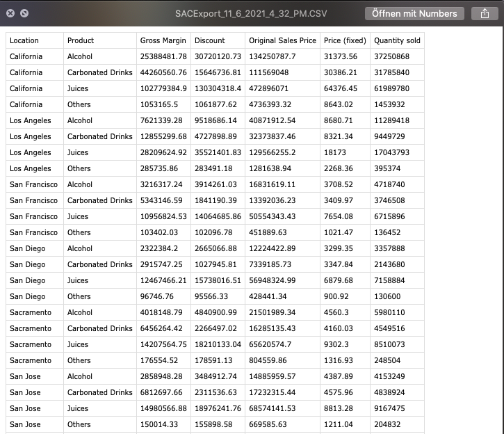Click Discount value 35521401.83

[x=218, y=152]
